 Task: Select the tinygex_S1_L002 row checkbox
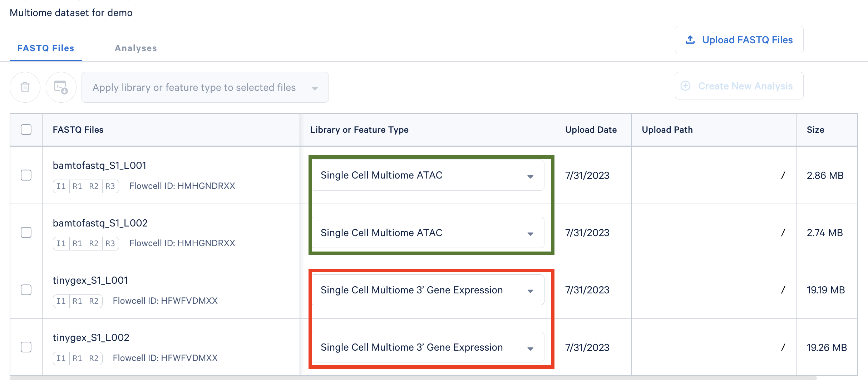tap(26, 347)
